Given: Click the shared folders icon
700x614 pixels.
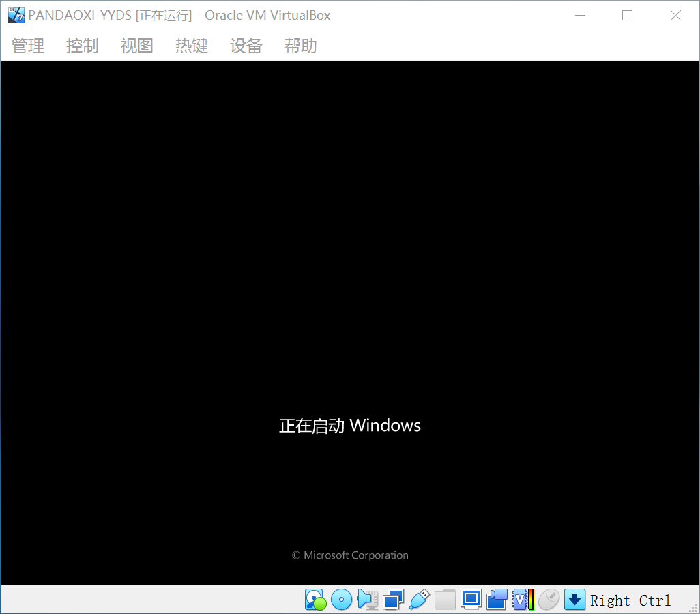Looking at the screenshot, I should (x=445, y=600).
